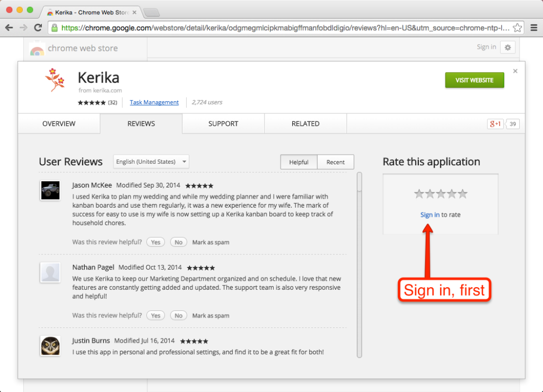The width and height of the screenshot is (543, 392).
Task: Click the five-star rating beside (32)
Action: point(91,102)
